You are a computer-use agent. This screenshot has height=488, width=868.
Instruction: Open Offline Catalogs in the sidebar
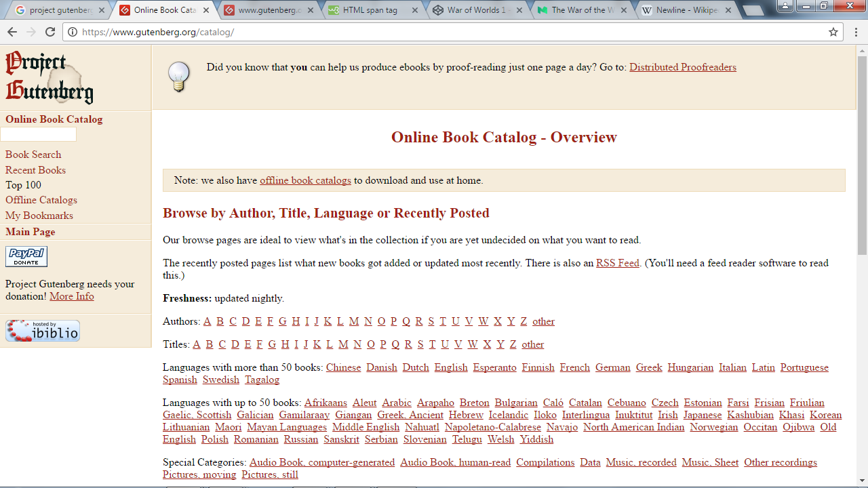(41, 200)
